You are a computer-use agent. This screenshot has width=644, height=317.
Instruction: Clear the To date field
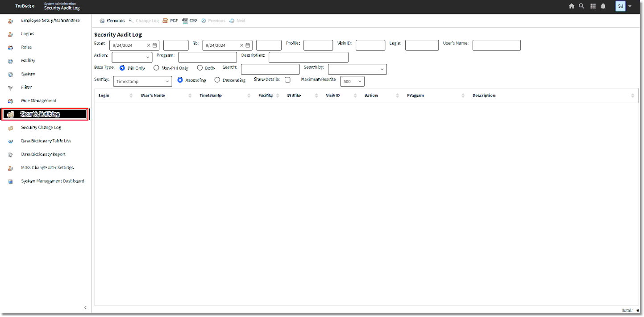click(x=241, y=45)
